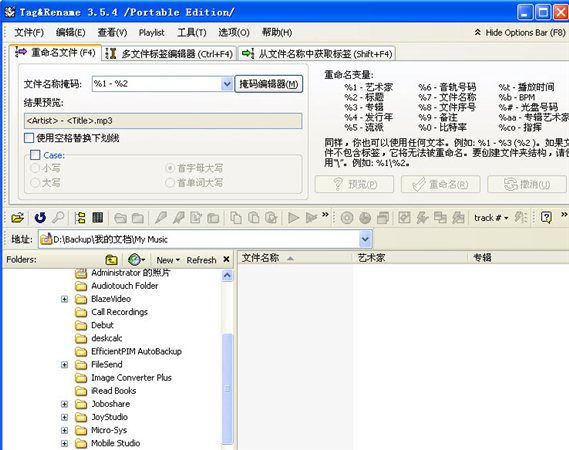Click the pencil edit tag icon

[160, 218]
